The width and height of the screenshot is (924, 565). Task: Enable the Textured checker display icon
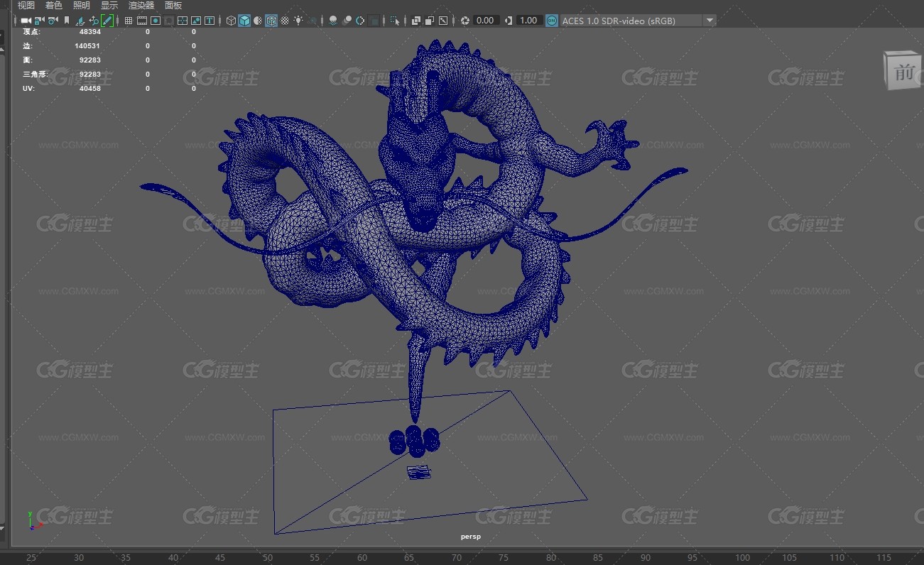[x=285, y=21]
